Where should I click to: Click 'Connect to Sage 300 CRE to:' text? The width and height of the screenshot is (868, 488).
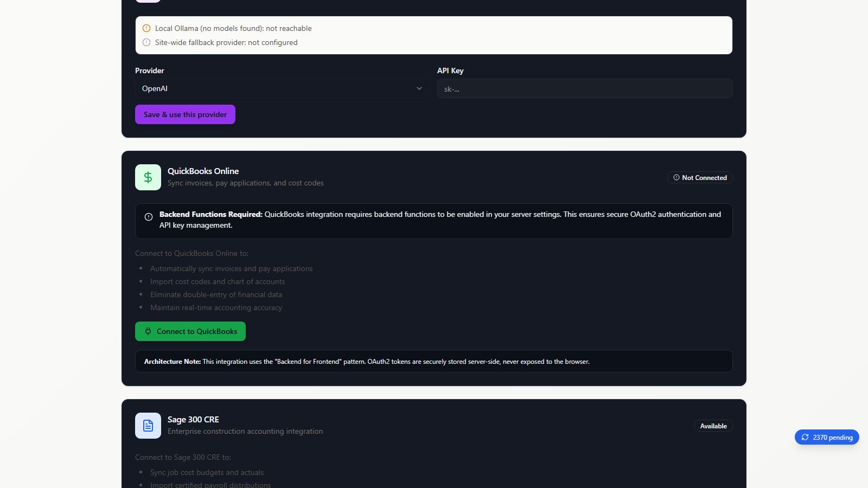(x=183, y=457)
